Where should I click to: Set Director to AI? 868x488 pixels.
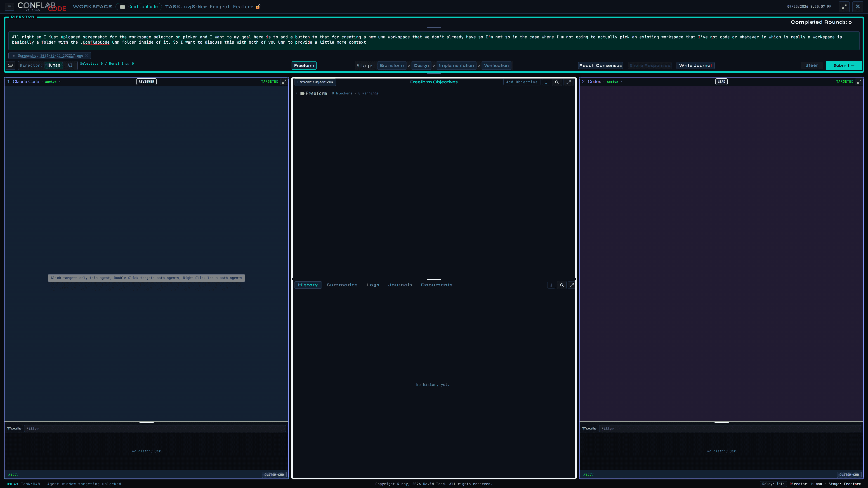tap(70, 65)
